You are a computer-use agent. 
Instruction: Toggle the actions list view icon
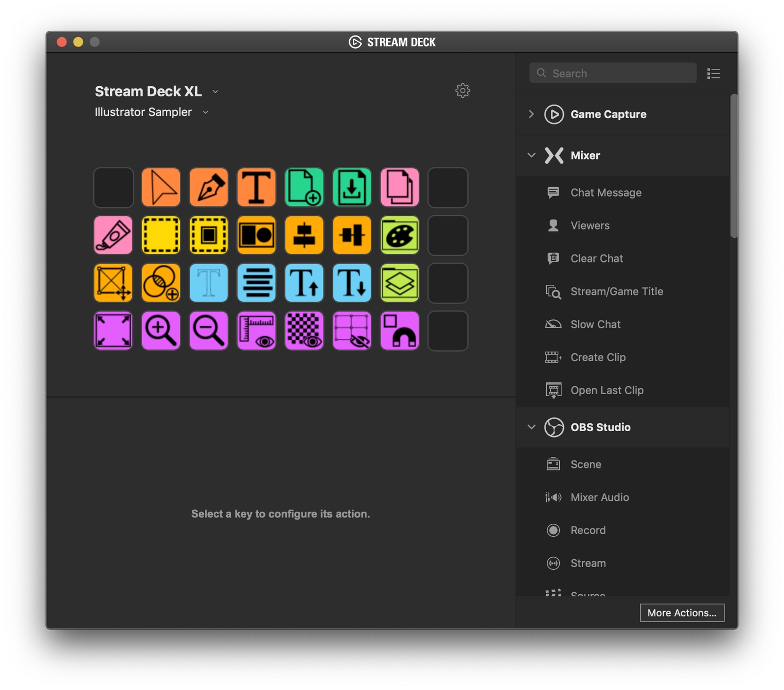tap(713, 74)
